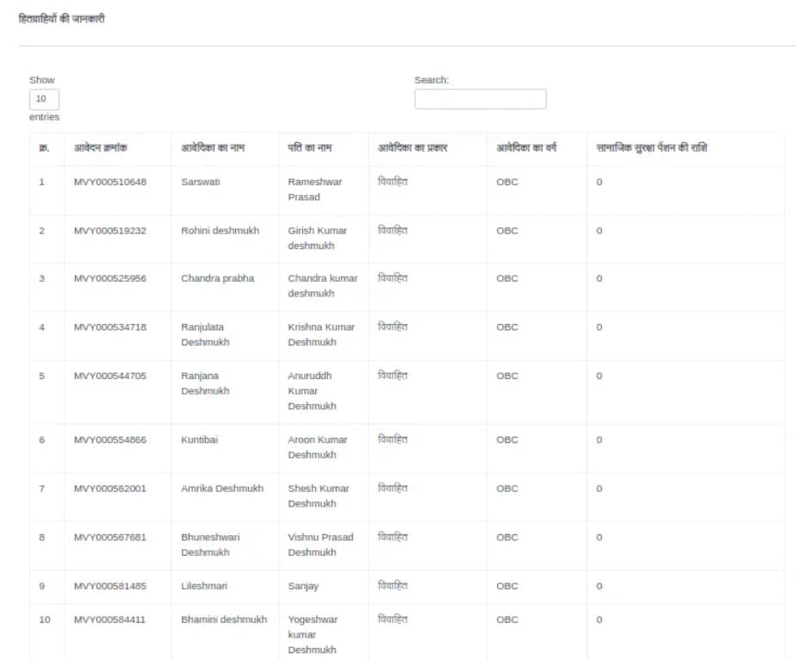Select application number MVY000562001
This screenshot has width=812, height=660.
point(110,489)
